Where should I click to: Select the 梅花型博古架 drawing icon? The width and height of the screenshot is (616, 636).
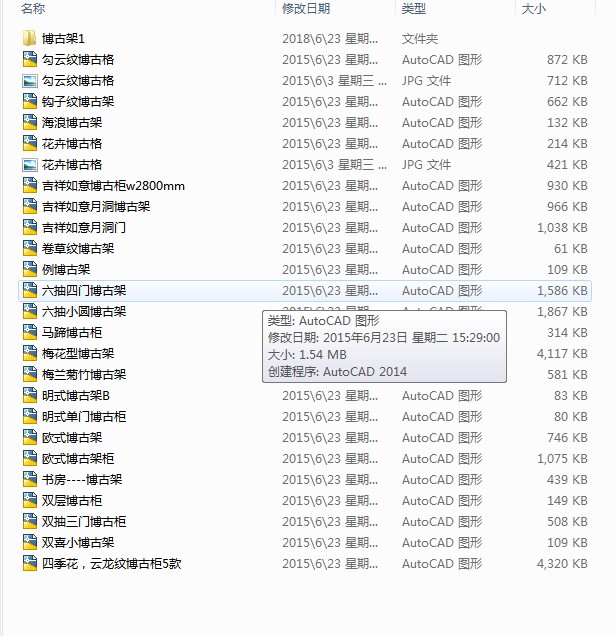(29, 353)
